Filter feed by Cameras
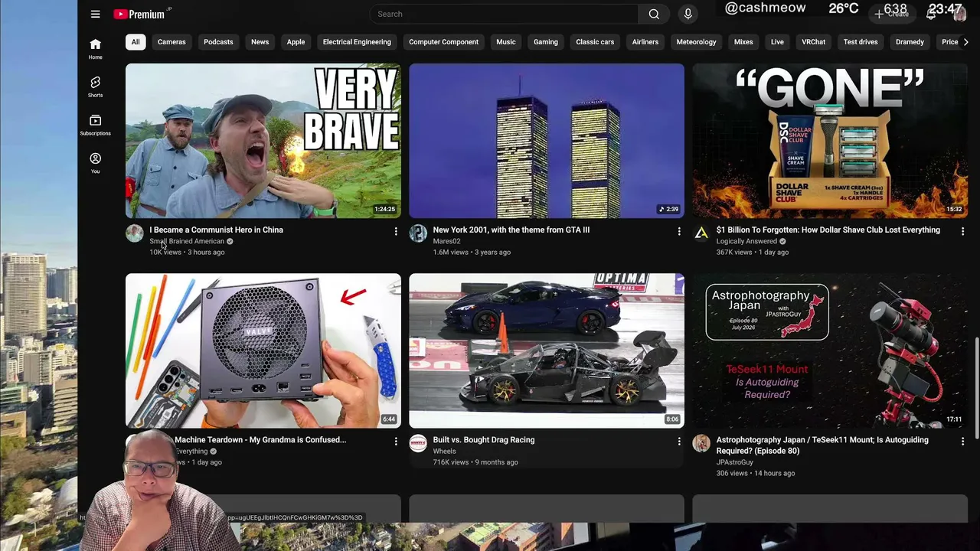 coord(171,42)
